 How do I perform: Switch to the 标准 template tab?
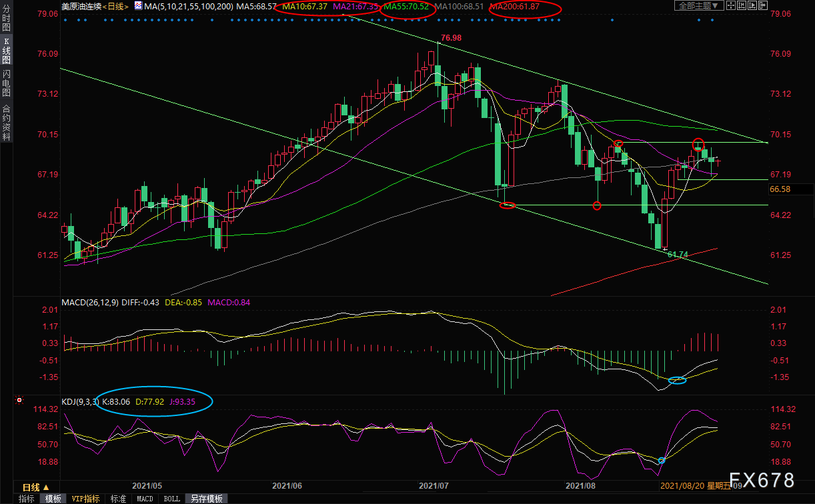(118, 499)
